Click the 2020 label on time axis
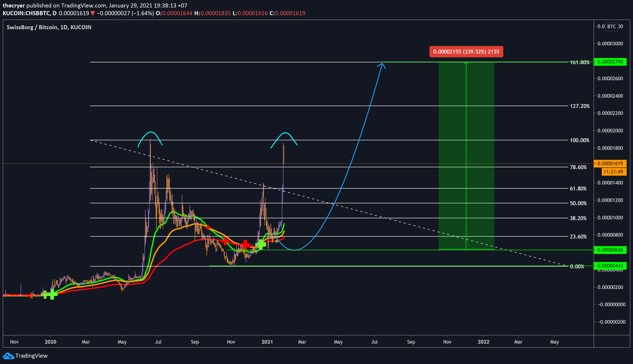Viewport: 633px width, 364px height. pos(51,342)
